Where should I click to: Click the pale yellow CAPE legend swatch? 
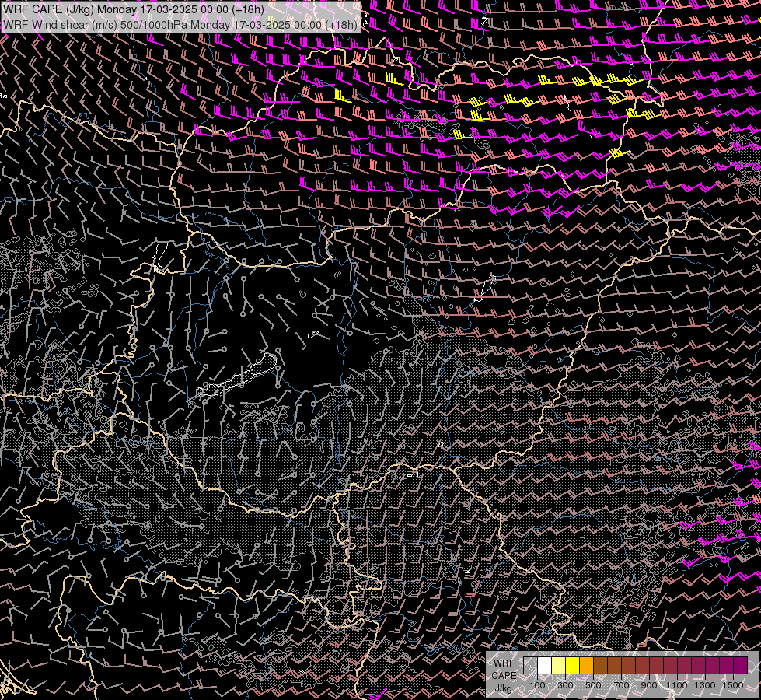pos(559,665)
